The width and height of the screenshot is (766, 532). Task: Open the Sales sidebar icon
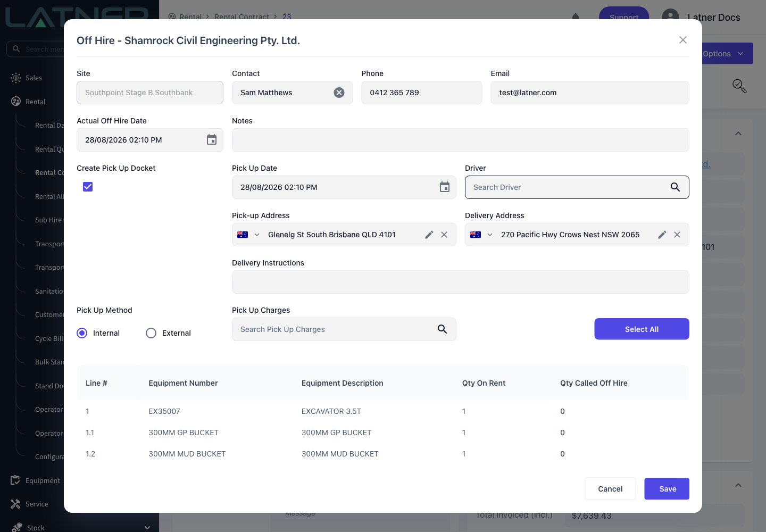(16, 78)
